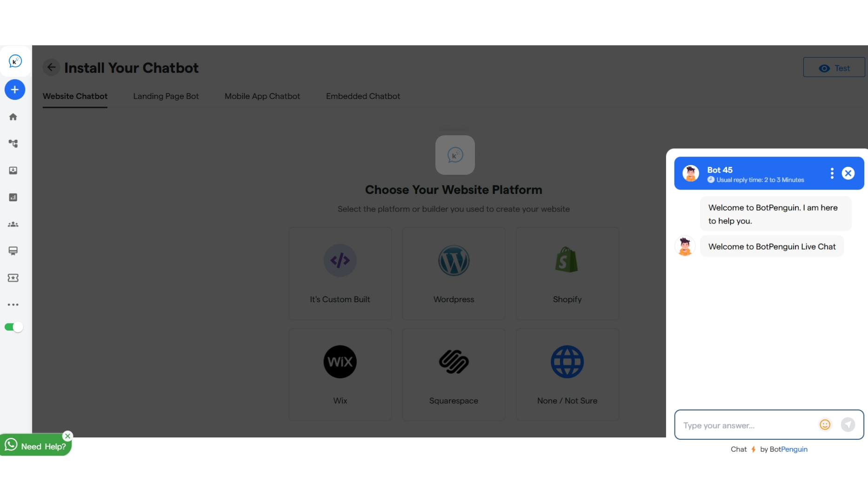The width and height of the screenshot is (868, 502).
Task: Switch to Website Chatbot tab
Action: pos(75,96)
